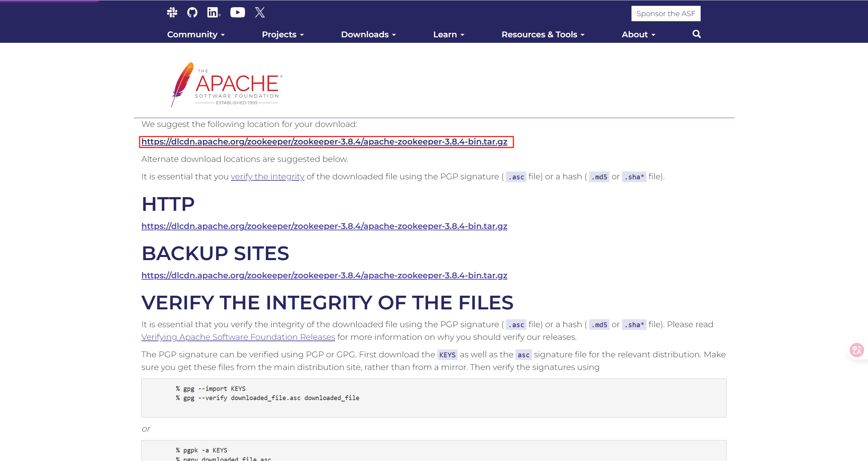
Task: Expand the Projects dropdown menu
Action: (283, 35)
